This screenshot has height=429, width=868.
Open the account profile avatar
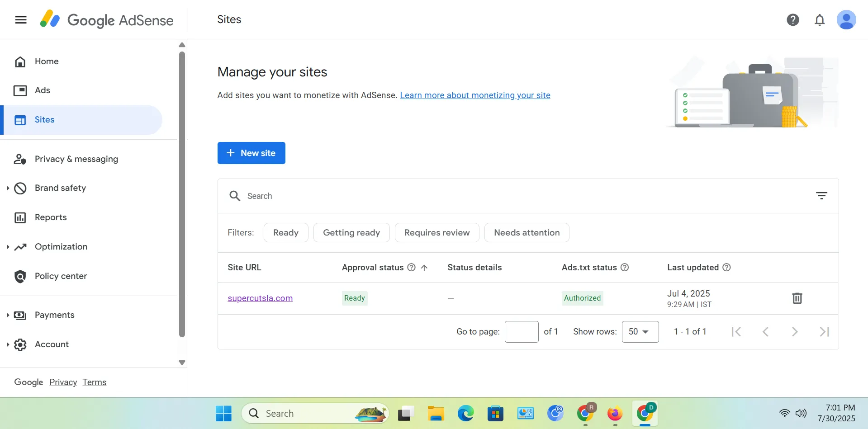point(846,20)
